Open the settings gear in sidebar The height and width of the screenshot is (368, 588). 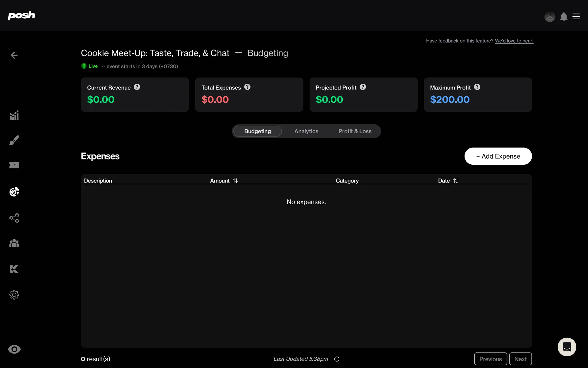pos(14,295)
